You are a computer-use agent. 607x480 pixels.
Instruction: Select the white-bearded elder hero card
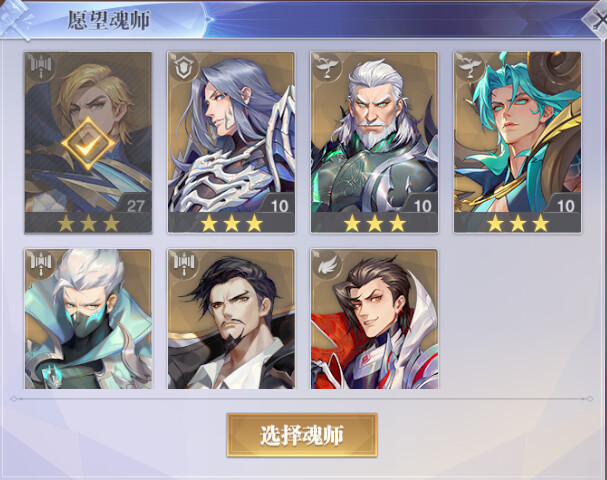[374, 142]
